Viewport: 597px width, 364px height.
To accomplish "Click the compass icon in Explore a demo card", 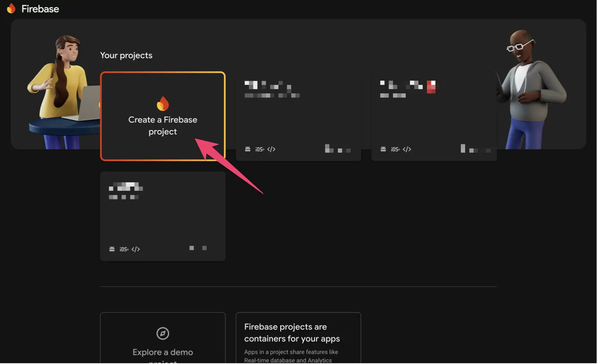I will click(x=163, y=333).
